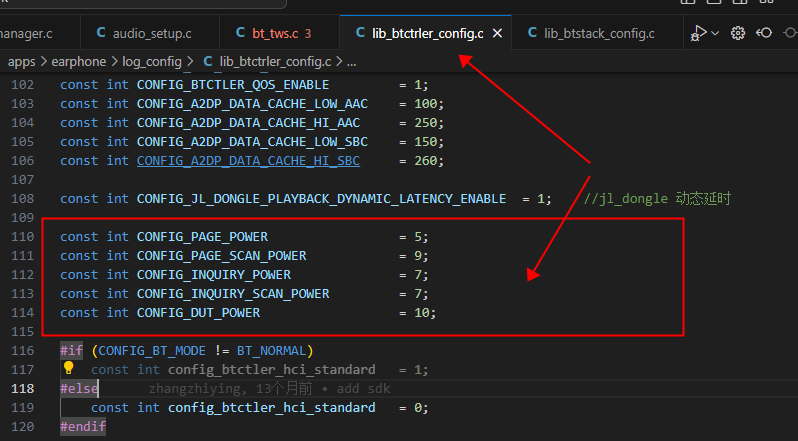Open the run options dropdown chevron
798x441 pixels.
[x=715, y=33]
